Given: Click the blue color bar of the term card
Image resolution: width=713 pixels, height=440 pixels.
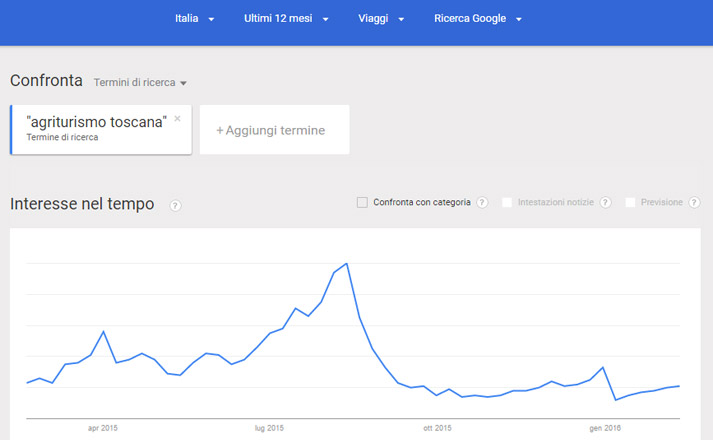Looking at the screenshot, I should pos(12,130).
